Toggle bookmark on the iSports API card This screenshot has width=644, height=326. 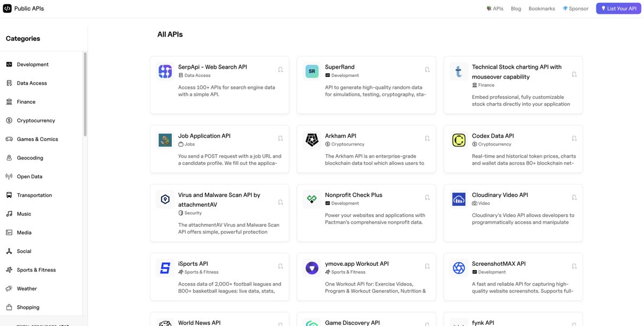[281, 266]
